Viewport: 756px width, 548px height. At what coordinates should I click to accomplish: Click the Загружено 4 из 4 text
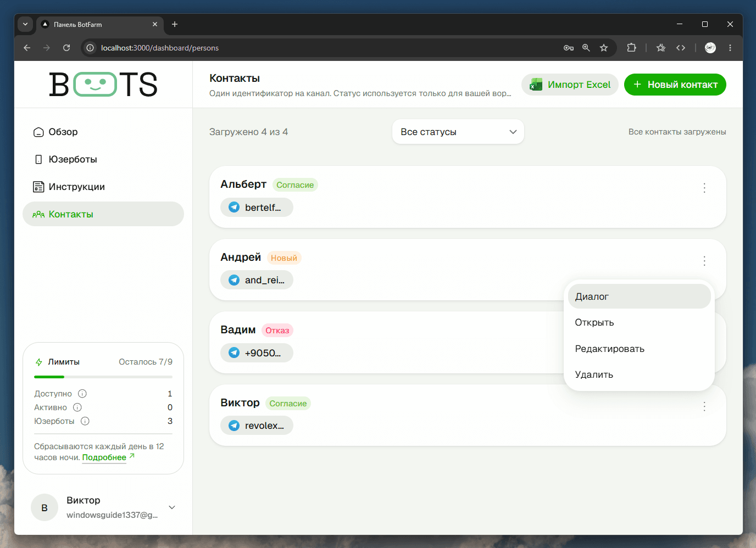(248, 132)
